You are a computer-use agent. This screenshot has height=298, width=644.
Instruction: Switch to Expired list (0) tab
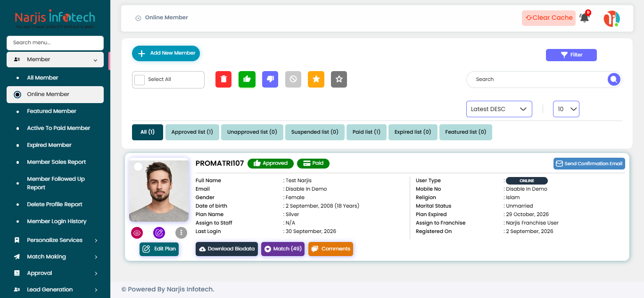pos(413,132)
